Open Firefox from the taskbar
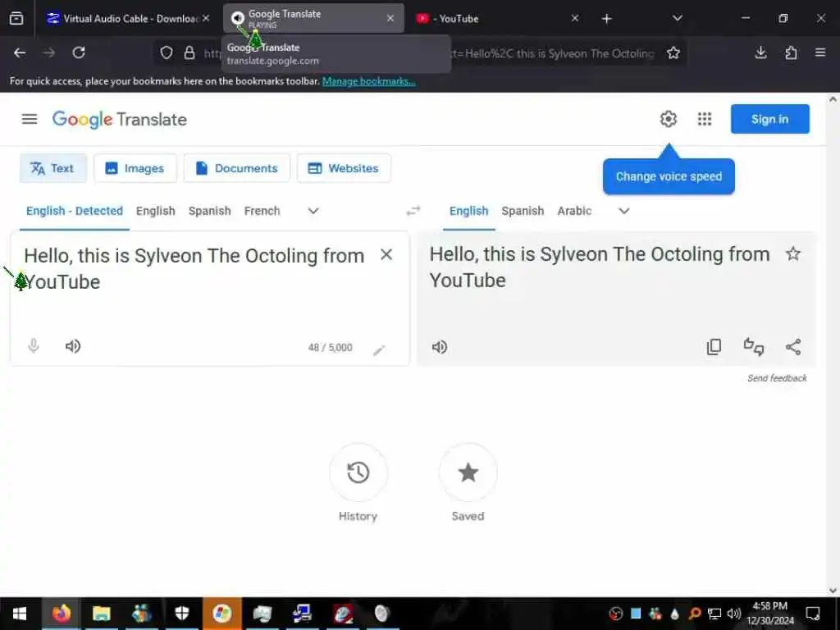Viewport: 840px width, 630px height. 61,614
